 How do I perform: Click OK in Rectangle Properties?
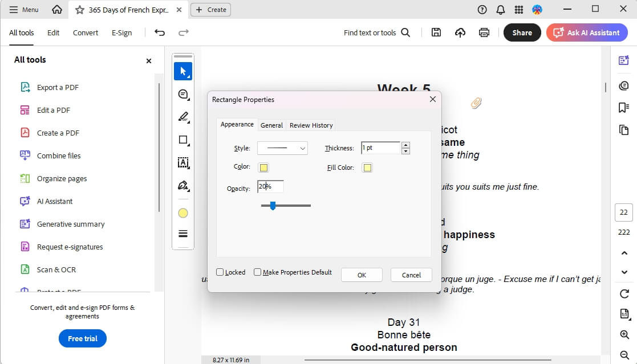(x=362, y=275)
